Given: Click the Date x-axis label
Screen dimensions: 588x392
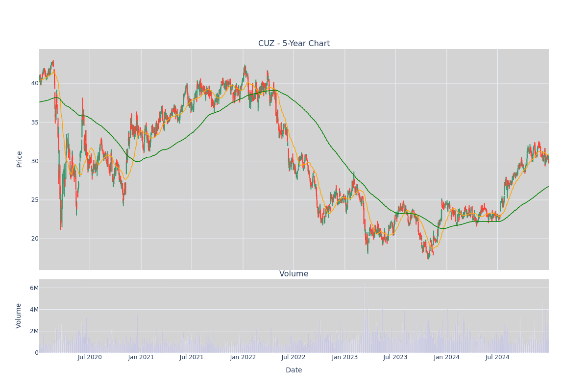Looking at the screenshot, I should (x=294, y=370).
